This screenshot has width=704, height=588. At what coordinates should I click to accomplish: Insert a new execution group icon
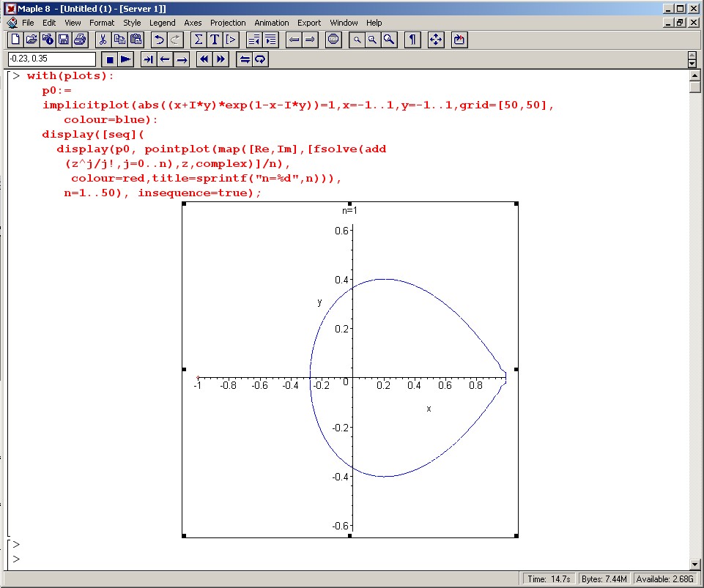tap(231, 40)
